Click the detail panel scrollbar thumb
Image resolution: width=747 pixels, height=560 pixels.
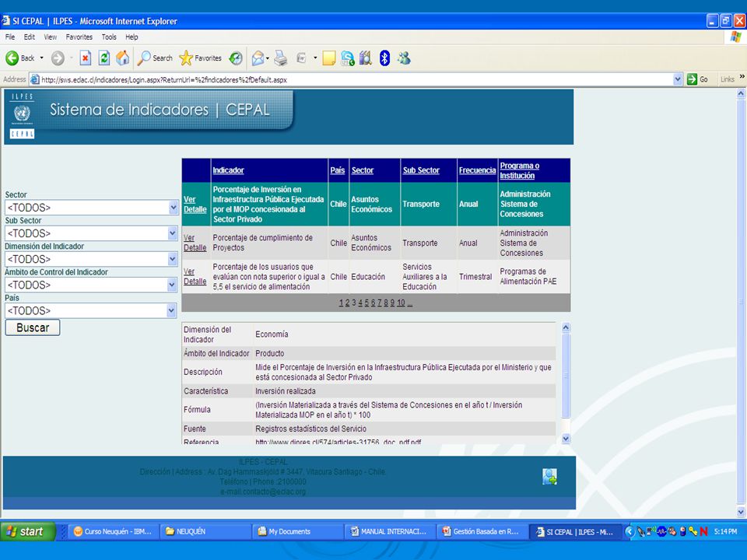point(566,376)
